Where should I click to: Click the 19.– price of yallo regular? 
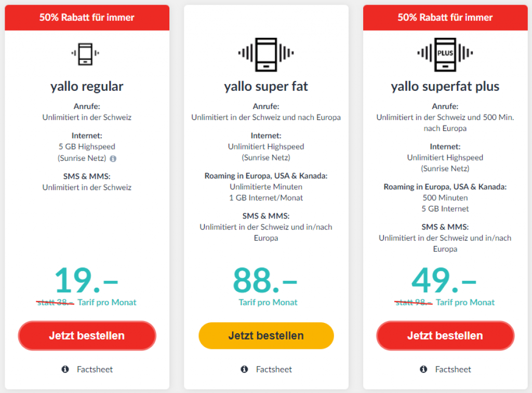pos(86,280)
